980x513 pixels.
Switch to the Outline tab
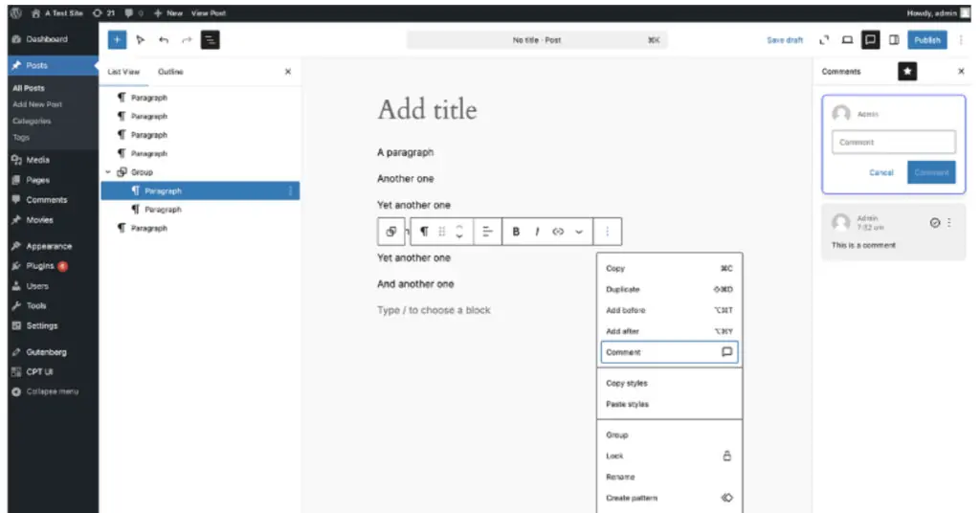click(170, 72)
